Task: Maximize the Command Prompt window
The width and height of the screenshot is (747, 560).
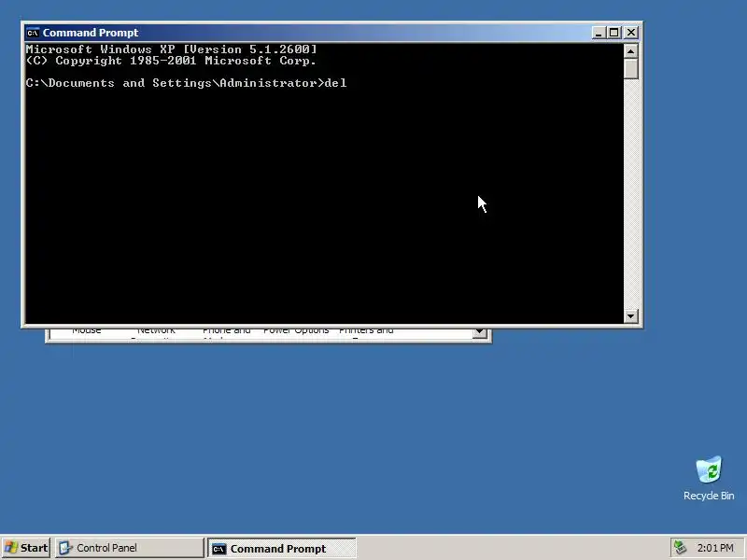Action: tap(614, 33)
